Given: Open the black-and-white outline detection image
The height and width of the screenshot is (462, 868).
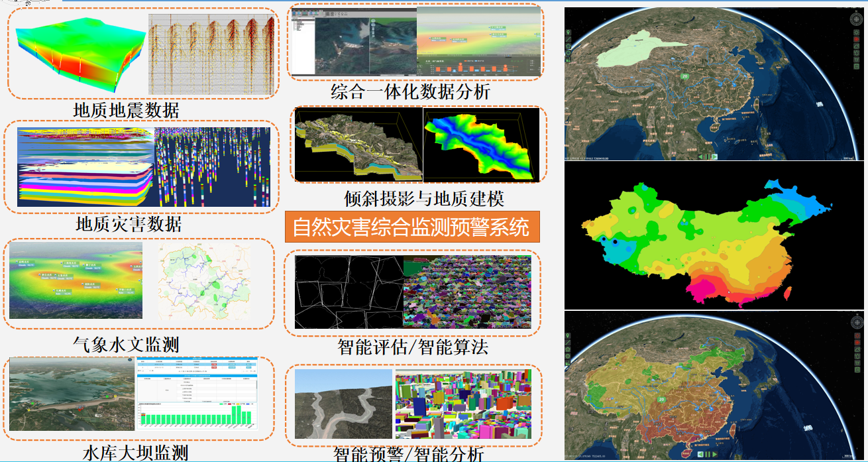Looking at the screenshot, I should tap(349, 292).
